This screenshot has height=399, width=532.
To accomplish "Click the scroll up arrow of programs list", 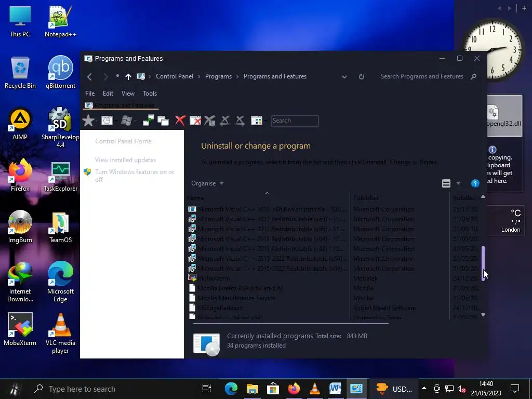I will tap(483, 196).
